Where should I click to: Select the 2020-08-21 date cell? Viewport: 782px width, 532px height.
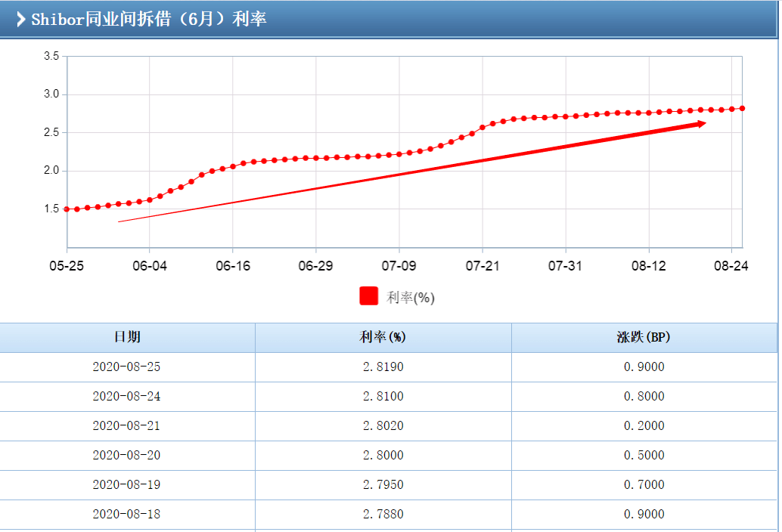pyautogui.click(x=127, y=426)
